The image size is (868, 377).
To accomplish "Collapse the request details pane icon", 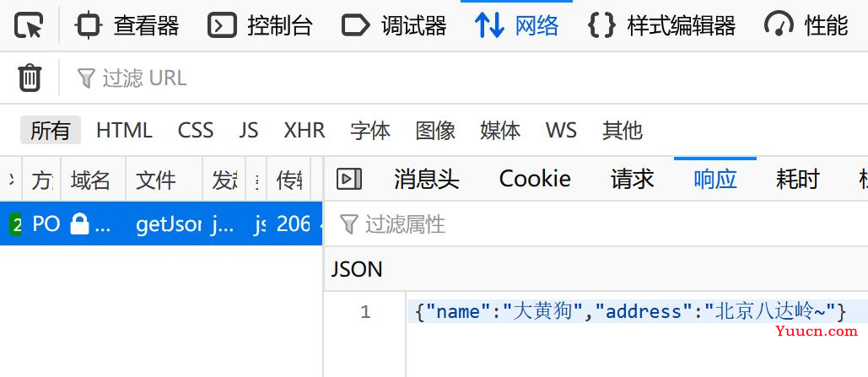I will 349,179.
